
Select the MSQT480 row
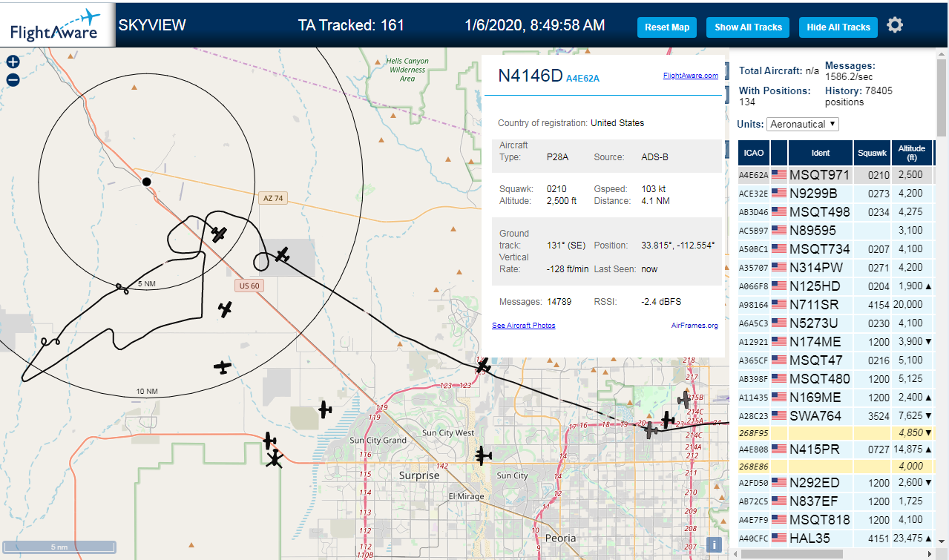pos(835,379)
